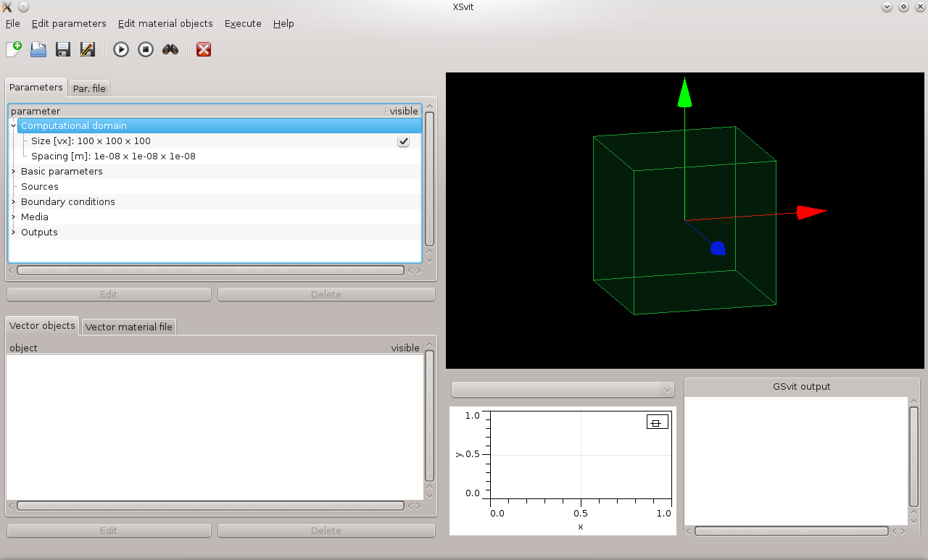Expand the Media tree node
The width and height of the screenshot is (928, 560).
click(x=13, y=217)
